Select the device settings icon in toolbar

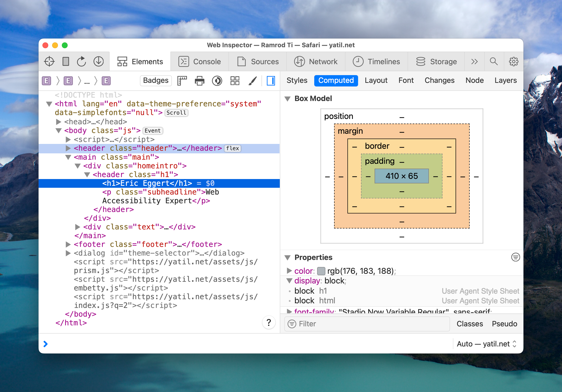coord(65,61)
